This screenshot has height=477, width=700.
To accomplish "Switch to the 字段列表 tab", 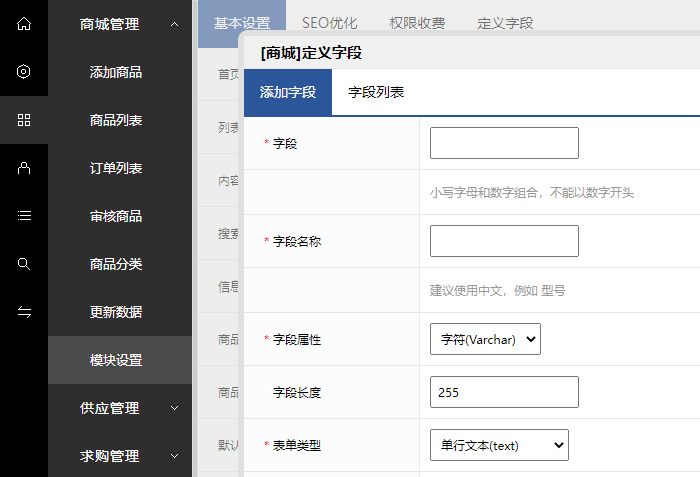I will tap(376, 92).
